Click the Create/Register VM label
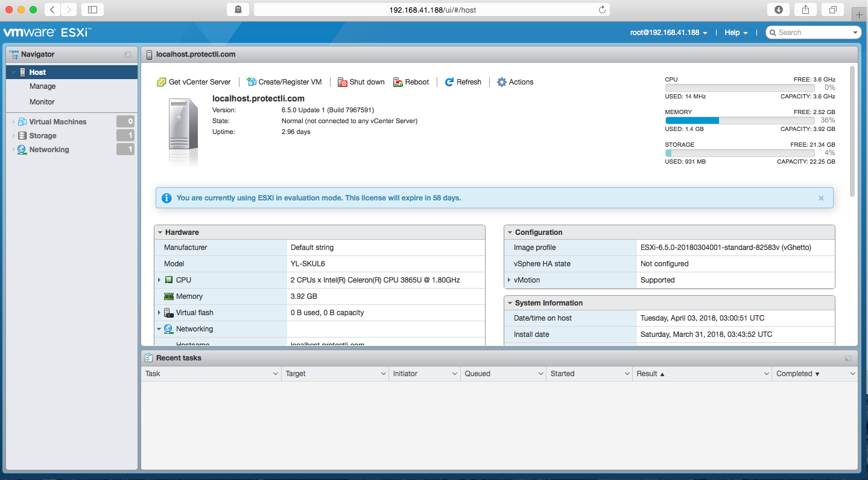The height and width of the screenshot is (480, 868). click(x=290, y=82)
